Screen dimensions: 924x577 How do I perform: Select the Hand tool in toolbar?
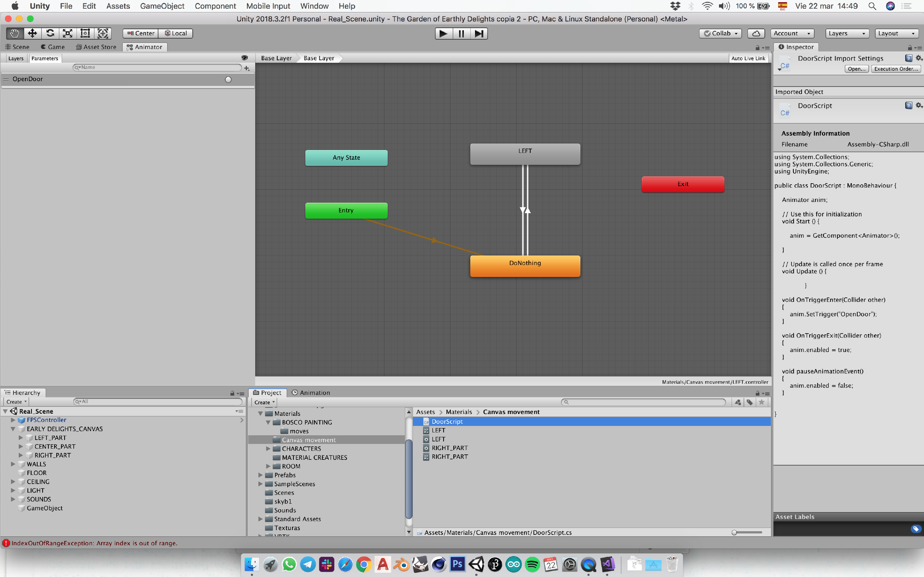pos(14,33)
